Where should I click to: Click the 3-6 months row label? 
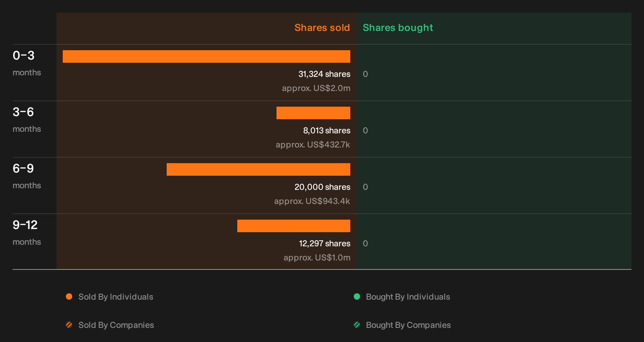[27, 120]
